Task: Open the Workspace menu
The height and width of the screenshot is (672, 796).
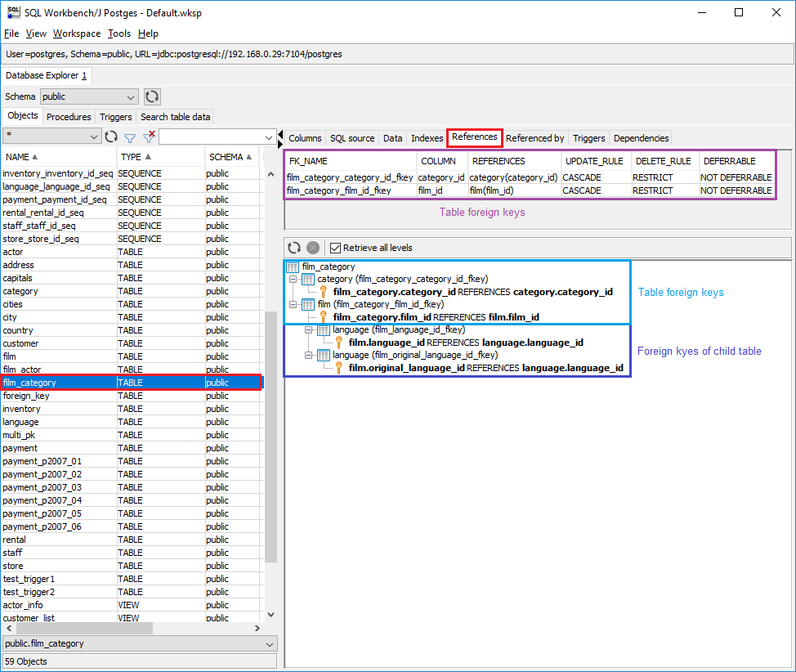Action: tap(77, 34)
